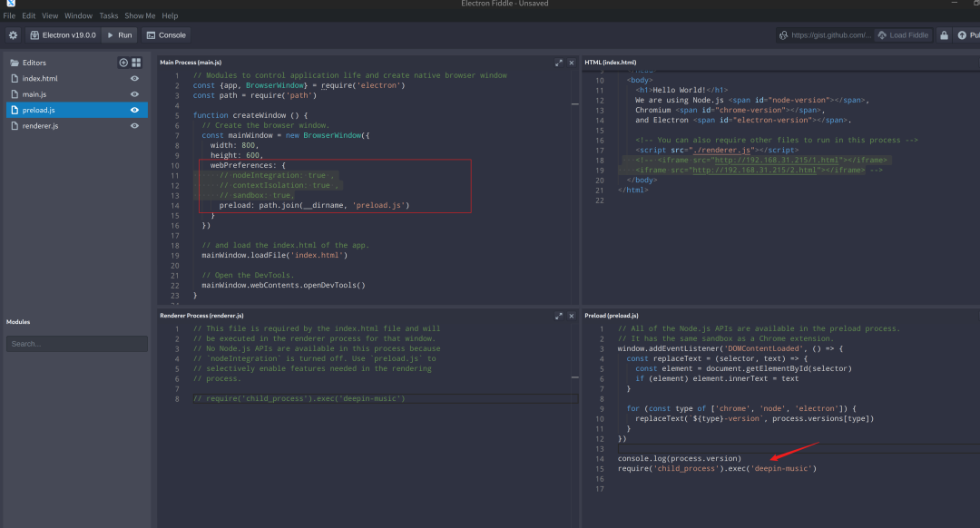The image size is (980, 528).
Task: Select preload.js in the Editors list
Action: [x=39, y=110]
